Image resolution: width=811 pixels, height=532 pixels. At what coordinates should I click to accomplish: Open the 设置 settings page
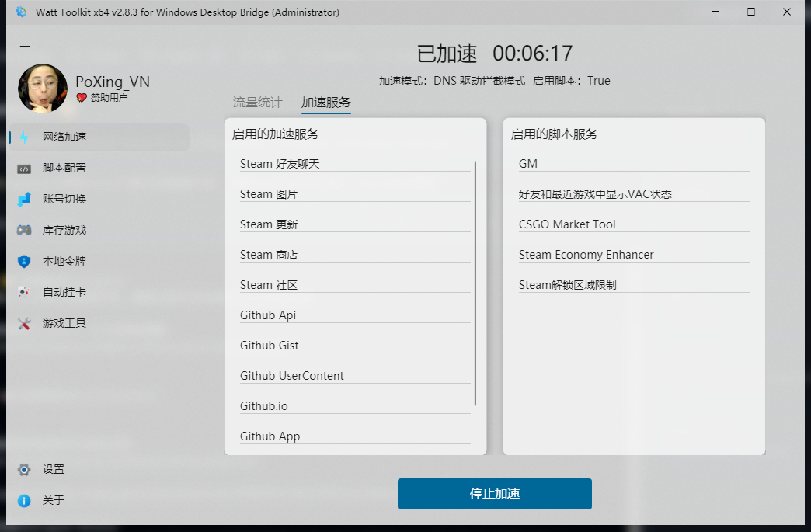point(99,469)
